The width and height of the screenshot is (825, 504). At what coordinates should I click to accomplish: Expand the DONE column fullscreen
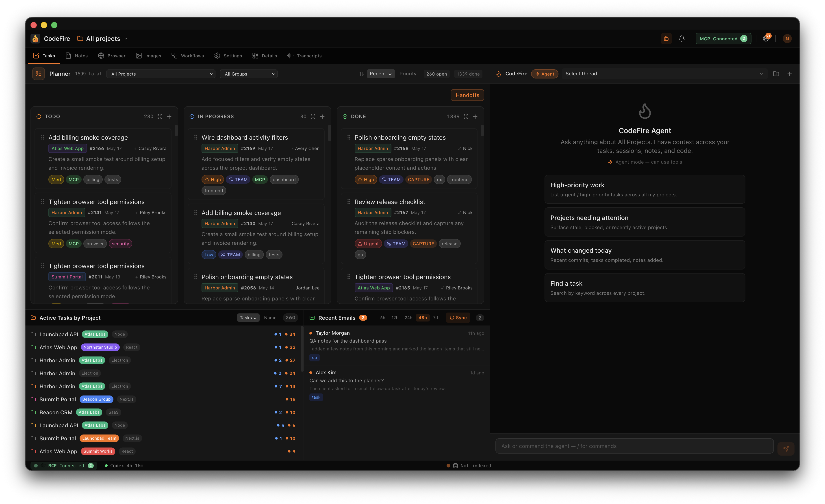click(466, 117)
